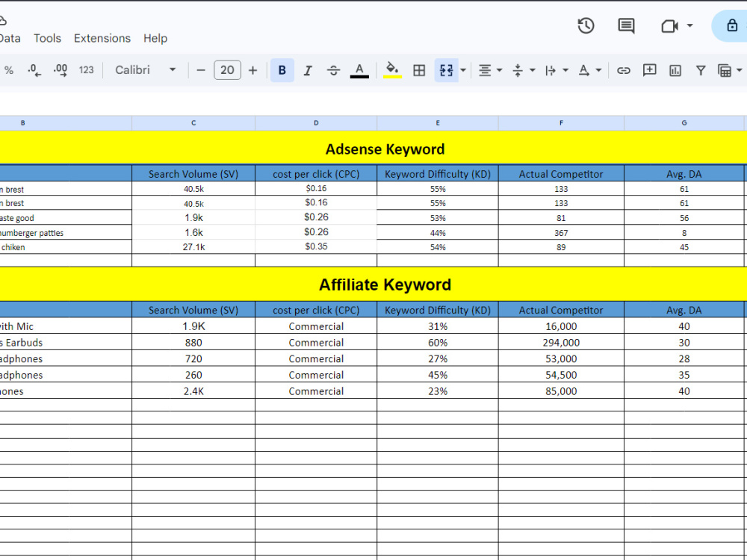This screenshot has height=560, width=747.
Task: Select column G header
Action: click(x=684, y=123)
